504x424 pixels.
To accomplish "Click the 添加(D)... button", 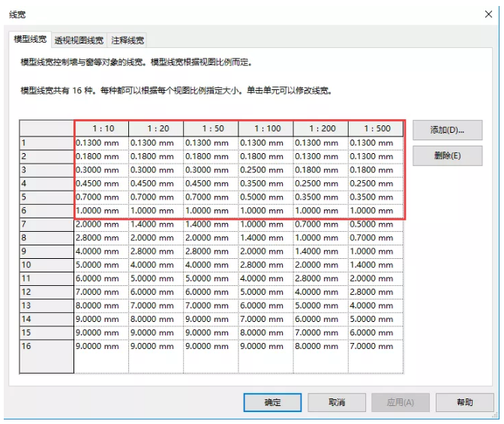I will [447, 130].
